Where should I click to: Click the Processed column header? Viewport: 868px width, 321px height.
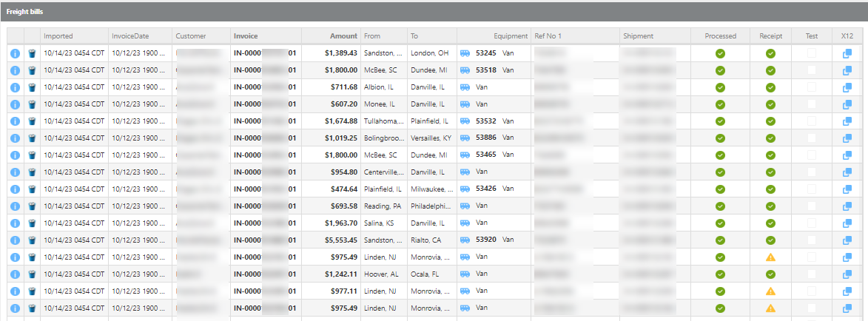tap(720, 36)
